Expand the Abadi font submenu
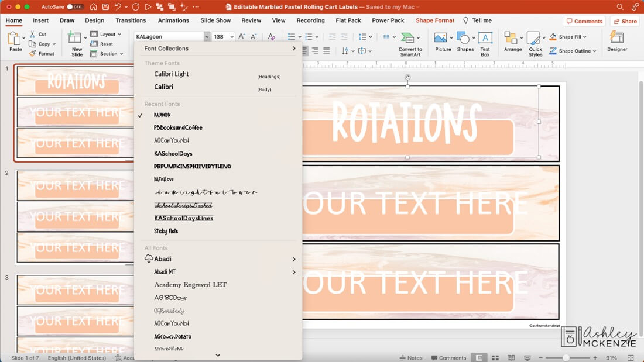 295,259
